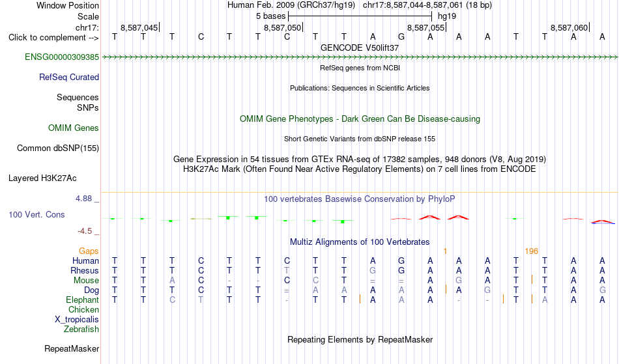619x364 pixels.
Task: Click the Sequences track label
Action: tap(78, 98)
